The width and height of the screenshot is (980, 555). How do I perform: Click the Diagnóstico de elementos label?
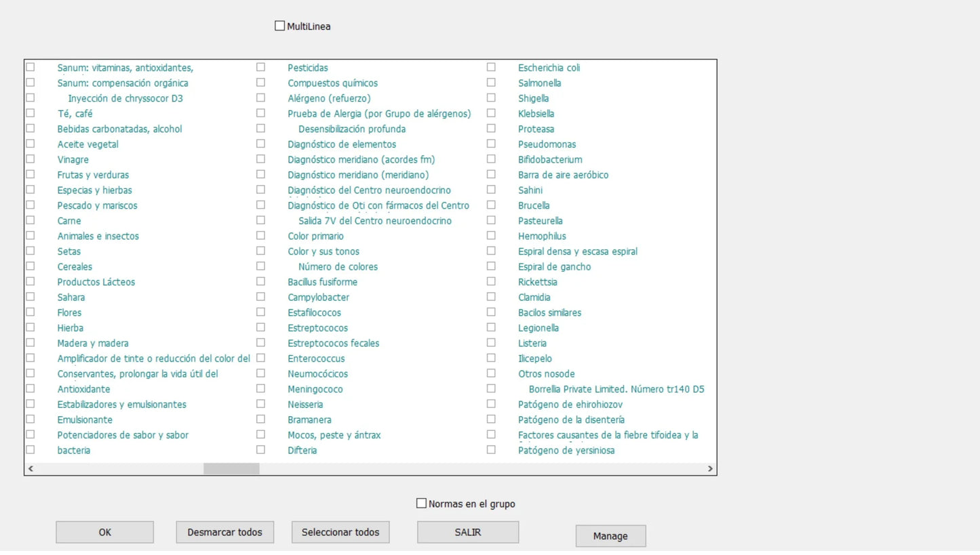pyautogui.click(x=342, y=144)
